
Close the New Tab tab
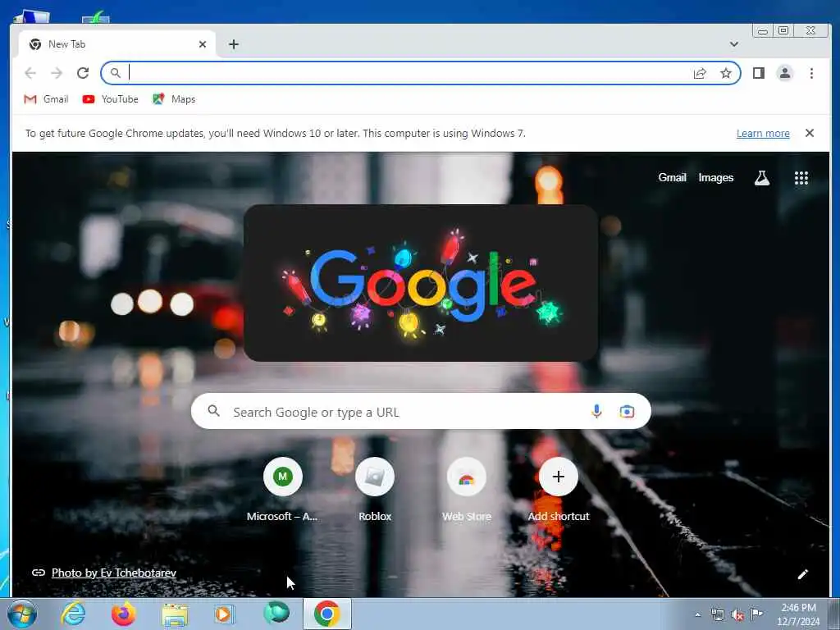pyautogui.click(x=203, y=44)
